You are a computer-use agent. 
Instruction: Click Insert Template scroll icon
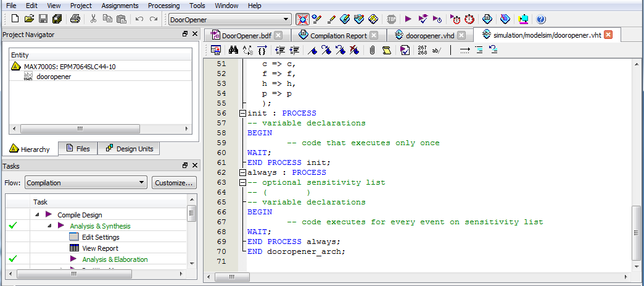tap(386, 50)
